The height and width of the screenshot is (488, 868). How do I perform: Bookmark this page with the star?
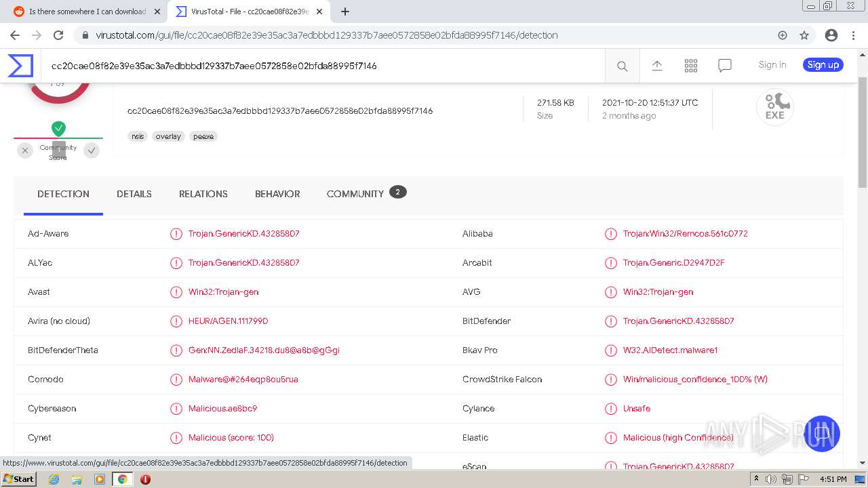pos(804,35)
